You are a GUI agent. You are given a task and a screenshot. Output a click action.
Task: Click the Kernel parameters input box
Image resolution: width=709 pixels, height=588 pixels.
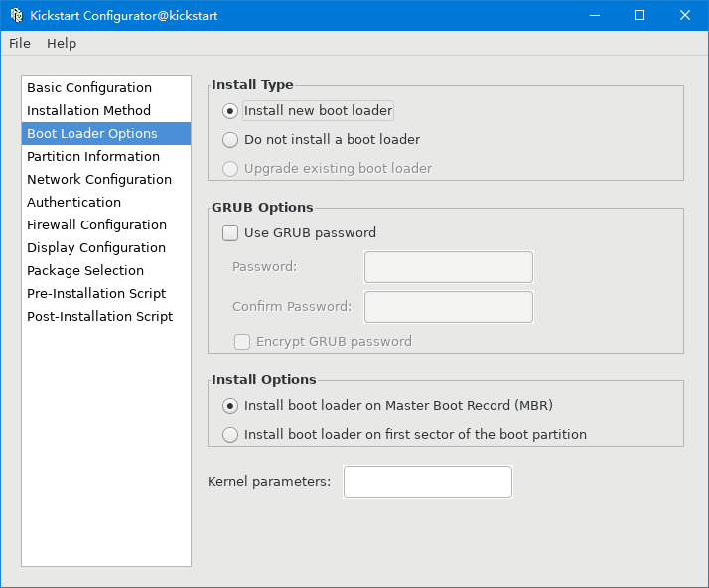[x=428, y=482]
